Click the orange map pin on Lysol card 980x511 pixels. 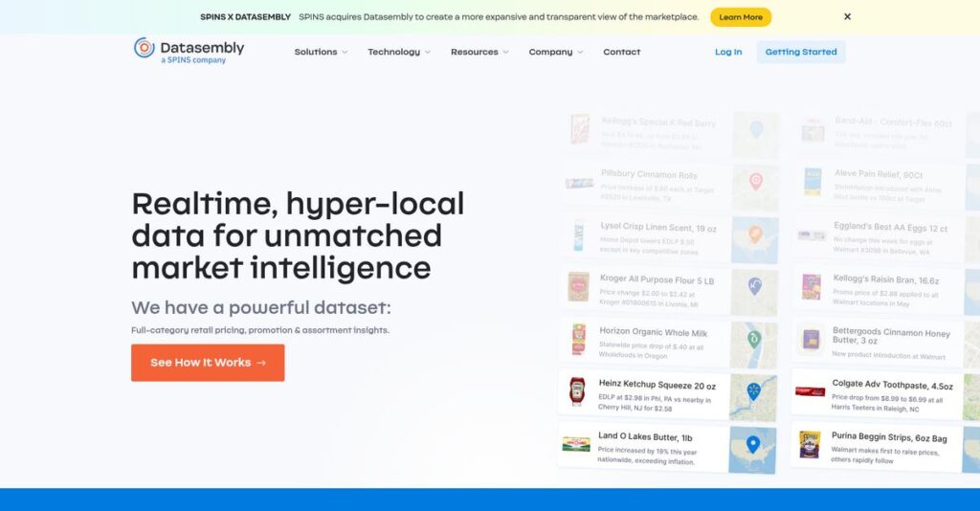click(x=755, y=234)
